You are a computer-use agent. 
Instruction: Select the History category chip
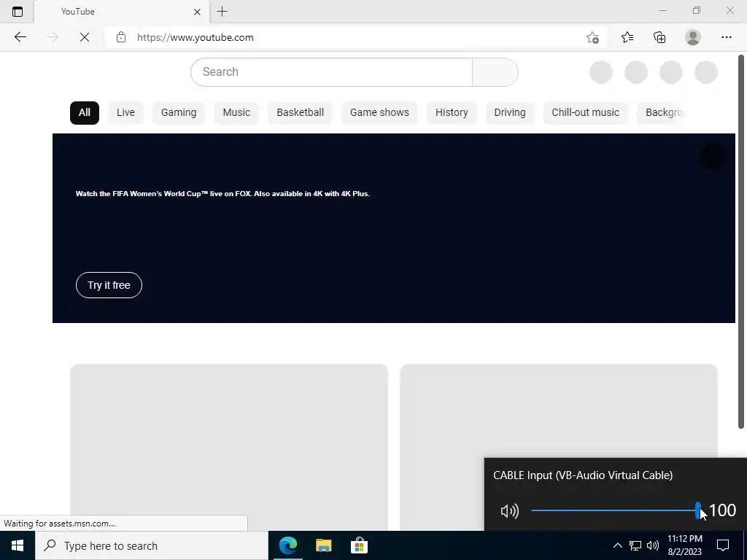[x=452, y=113]
